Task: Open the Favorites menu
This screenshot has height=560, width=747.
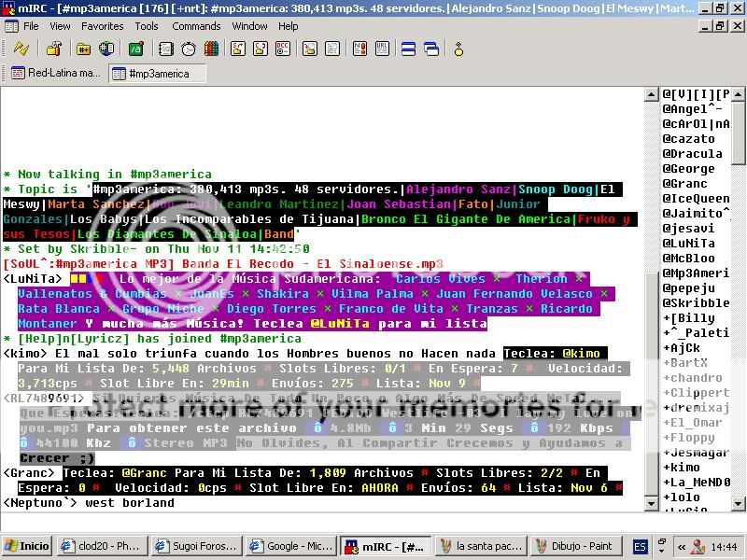Action: point(103,26)
